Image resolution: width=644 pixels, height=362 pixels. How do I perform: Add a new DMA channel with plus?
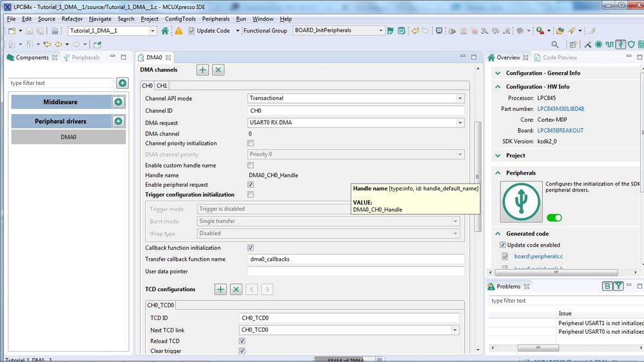(x=202, y=70)
